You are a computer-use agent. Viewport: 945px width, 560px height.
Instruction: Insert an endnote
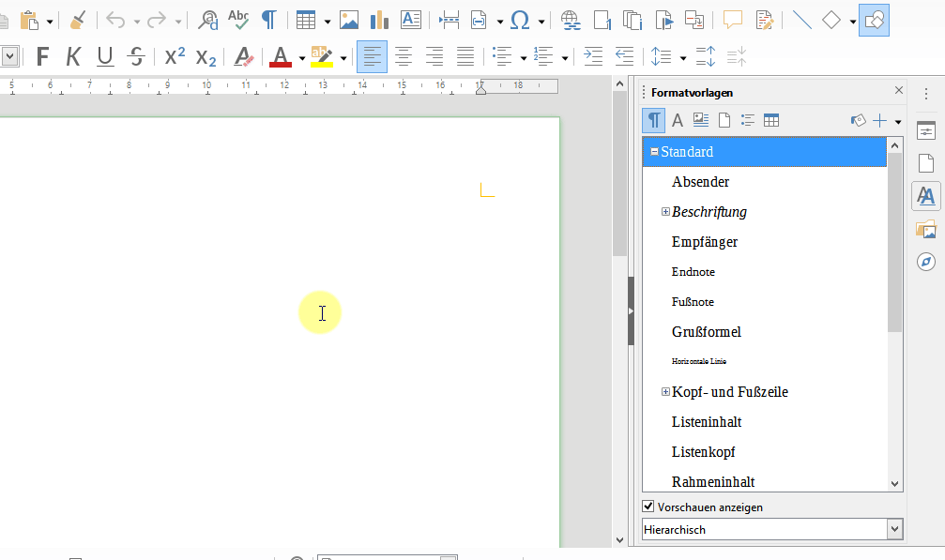(633, 21)
